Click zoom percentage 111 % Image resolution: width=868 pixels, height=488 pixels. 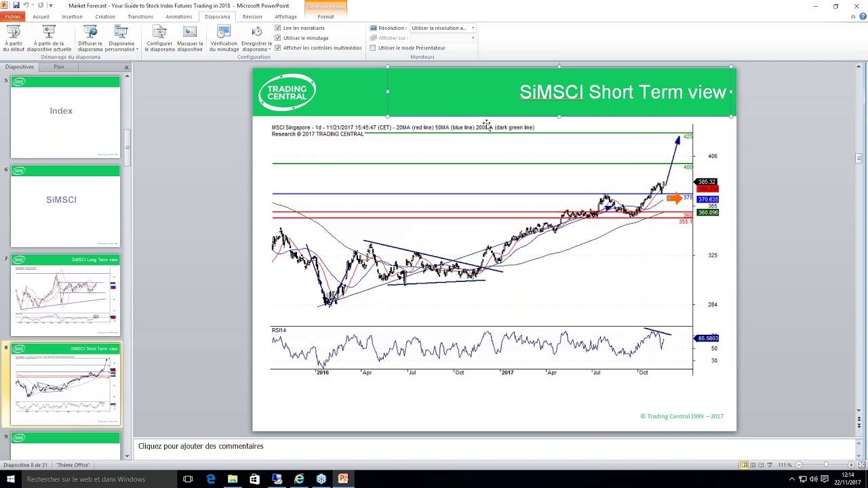click(x=785, y=465)
